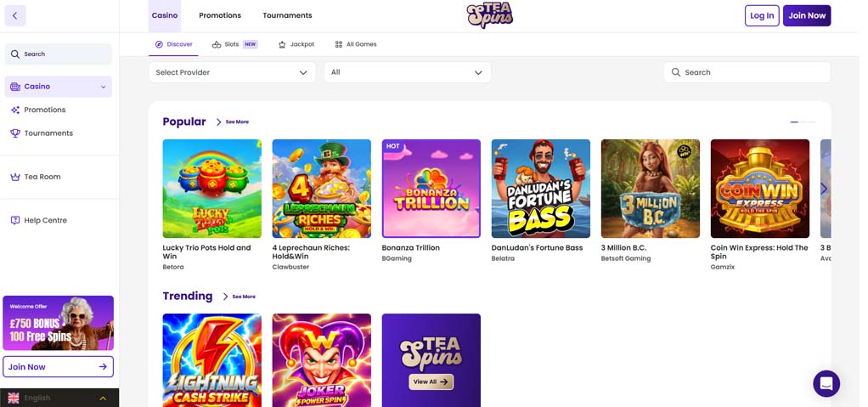Advance Popular carousel with right arrow
868x407 pixels.
pos(824,189)
